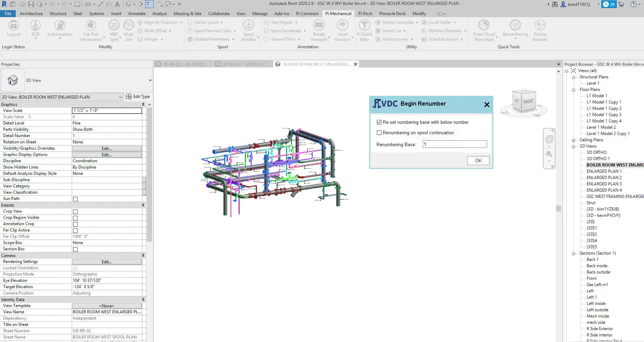This screenshot has width=644, height=342.
Task: Switch to the Pi Common ribbon tab
Action: click(307, 14)
